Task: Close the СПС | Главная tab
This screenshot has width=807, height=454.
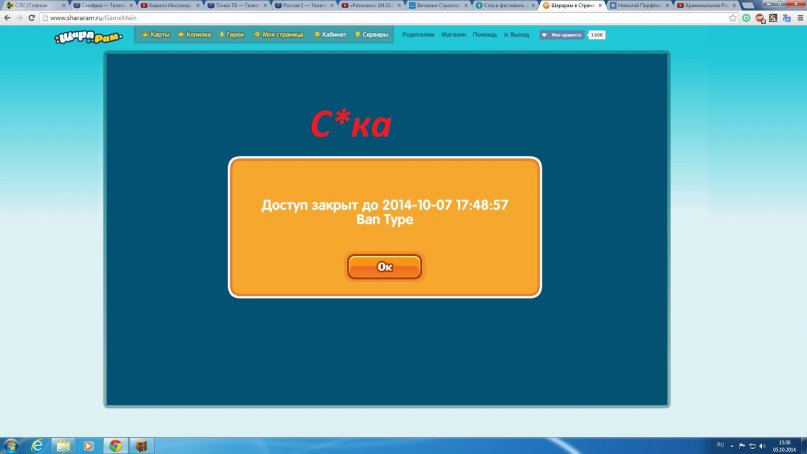Action: point(63,5)
